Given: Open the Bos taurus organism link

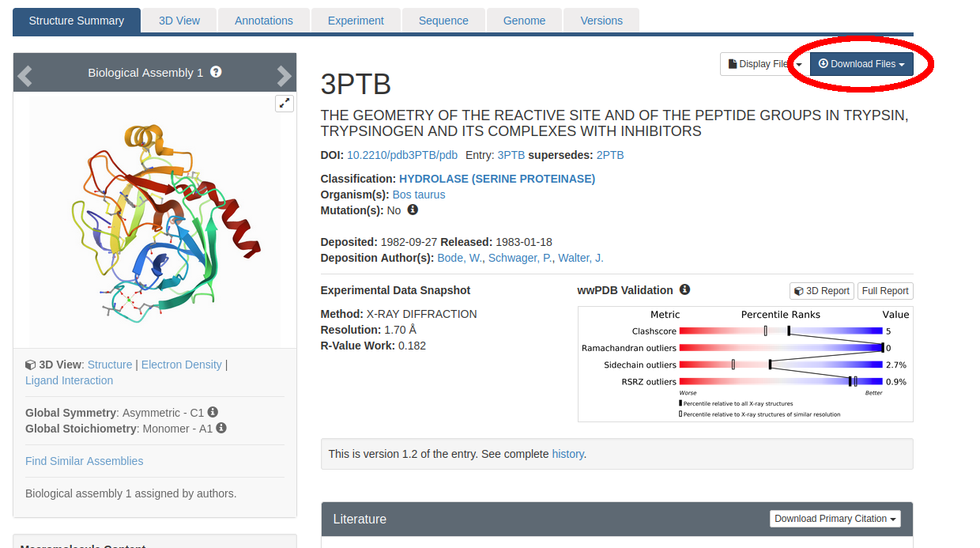Looking at the screenshot, I should pyautogui.click(x=419, y=195).
